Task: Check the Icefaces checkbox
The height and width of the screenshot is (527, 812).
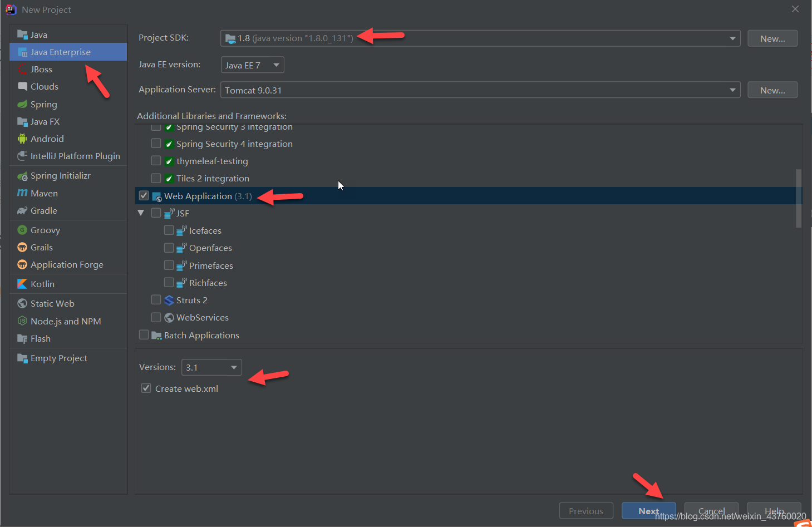Action: click(x=169, y=230)
